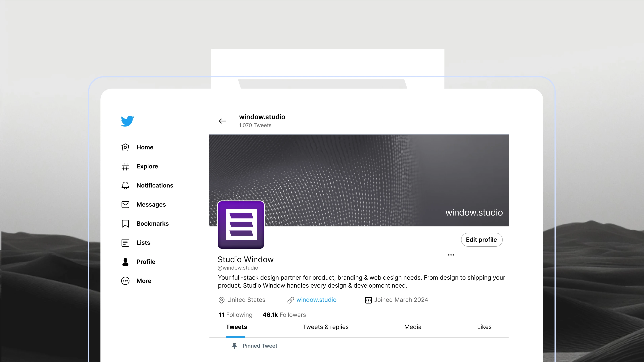The width and height of the screenshot is (644, 362).
Task: Open the purple profile avatar image
Action: (x=241, y=225)
